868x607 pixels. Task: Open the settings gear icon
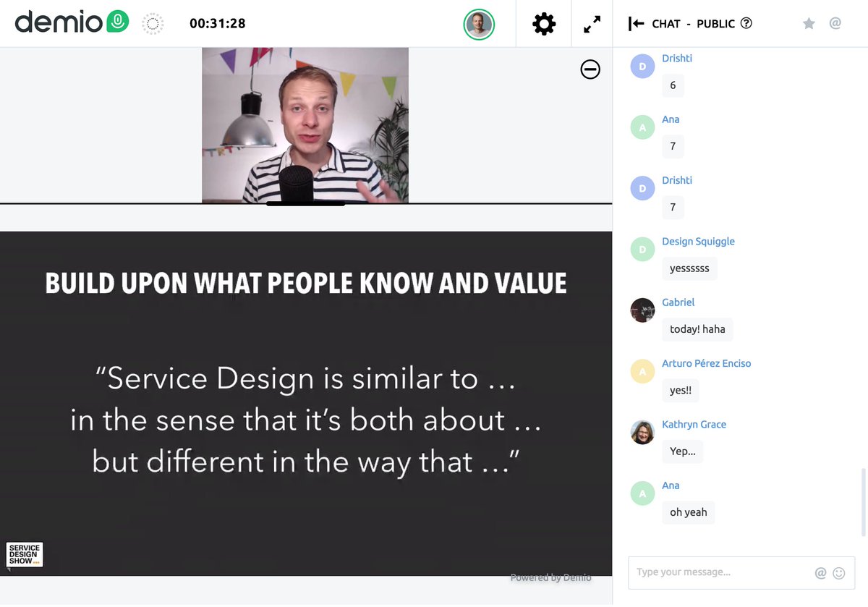(x=544, y=24)
